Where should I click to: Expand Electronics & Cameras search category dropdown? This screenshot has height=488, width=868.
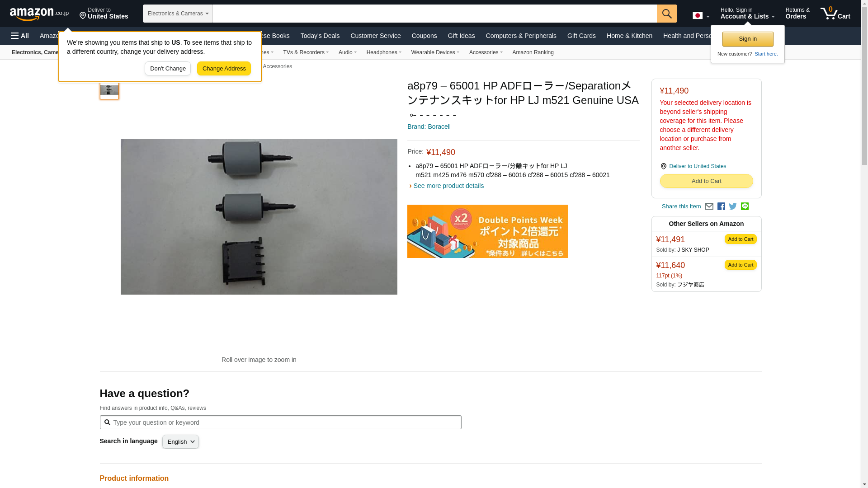(x=178, y=14)
